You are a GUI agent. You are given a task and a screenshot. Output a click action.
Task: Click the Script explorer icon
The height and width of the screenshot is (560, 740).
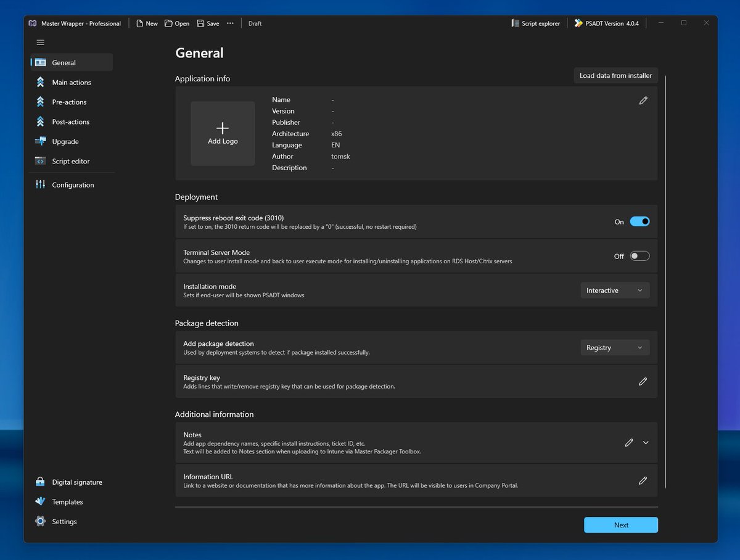(516, 23)
